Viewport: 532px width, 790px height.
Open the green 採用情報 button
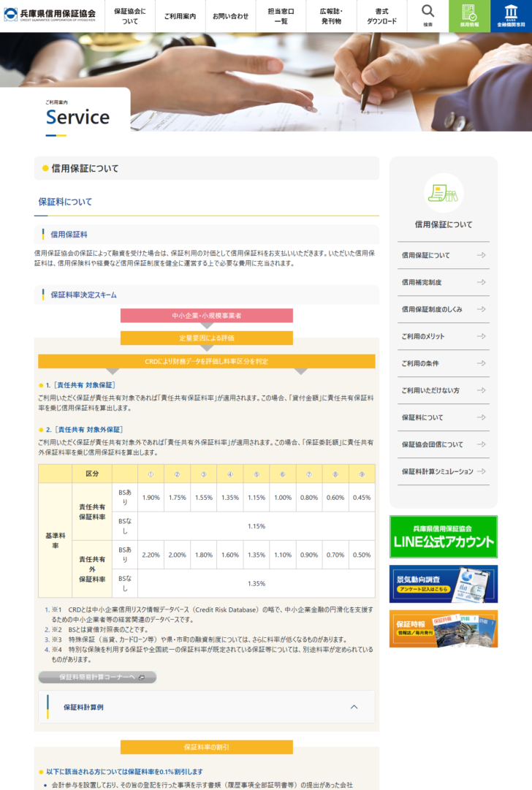click(469, 15)
